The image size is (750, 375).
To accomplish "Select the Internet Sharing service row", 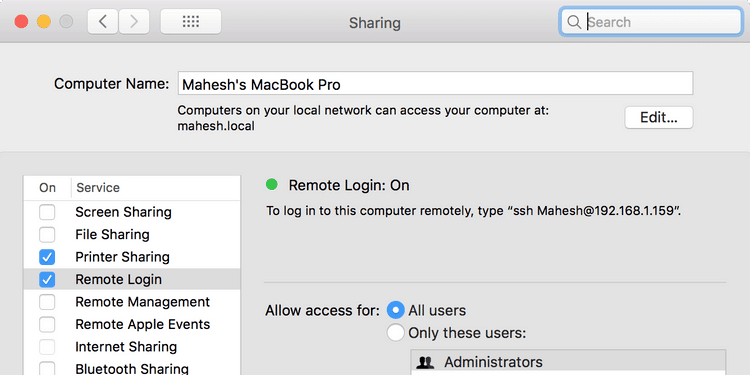I will coord(132,347).
